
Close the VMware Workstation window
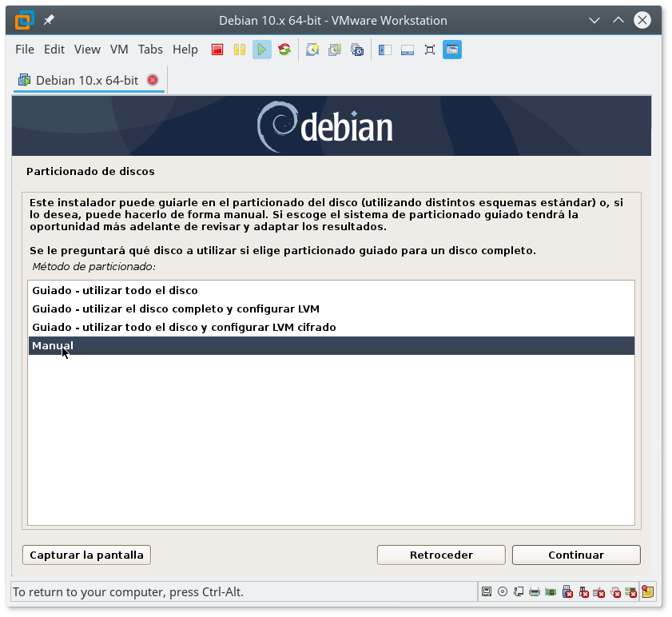coord(642,20)
